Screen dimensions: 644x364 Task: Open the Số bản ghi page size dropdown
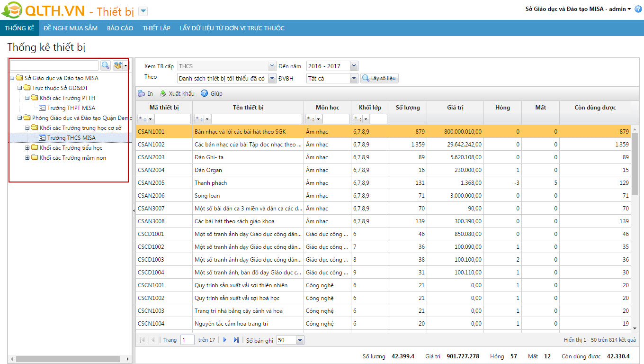point(300,340)
